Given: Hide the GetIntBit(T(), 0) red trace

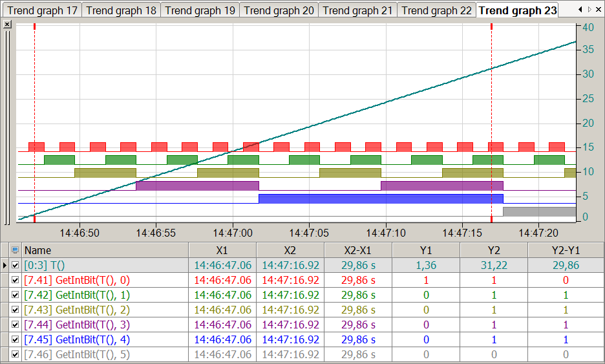Looking at the screenshot, I should 16,280.
